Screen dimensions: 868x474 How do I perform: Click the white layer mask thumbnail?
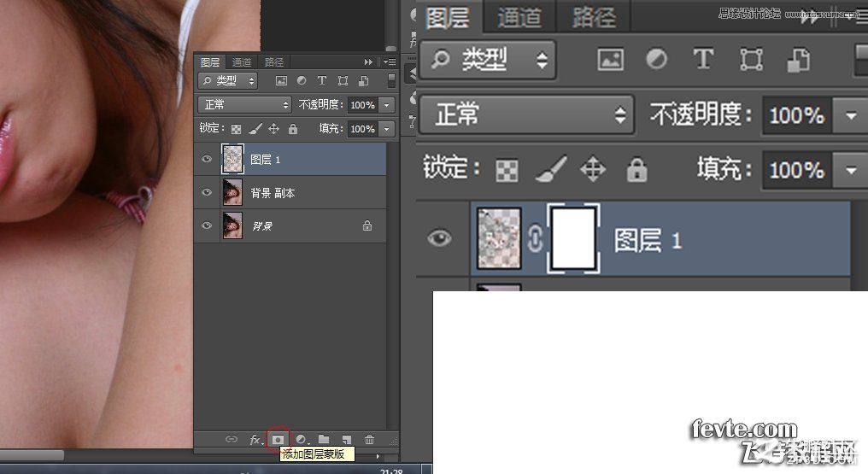coord(573,238)
